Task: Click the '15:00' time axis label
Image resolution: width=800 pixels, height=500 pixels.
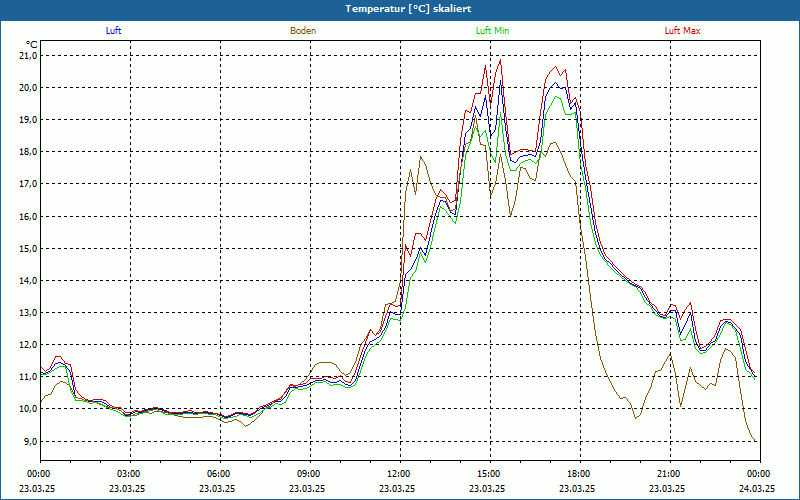Action: (x=490, y=474)
